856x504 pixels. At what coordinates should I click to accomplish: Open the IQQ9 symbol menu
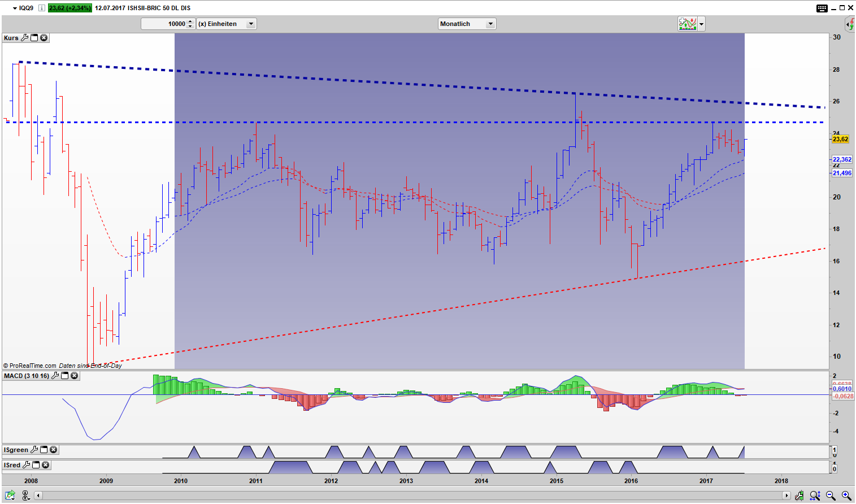[x=15, y=8]
